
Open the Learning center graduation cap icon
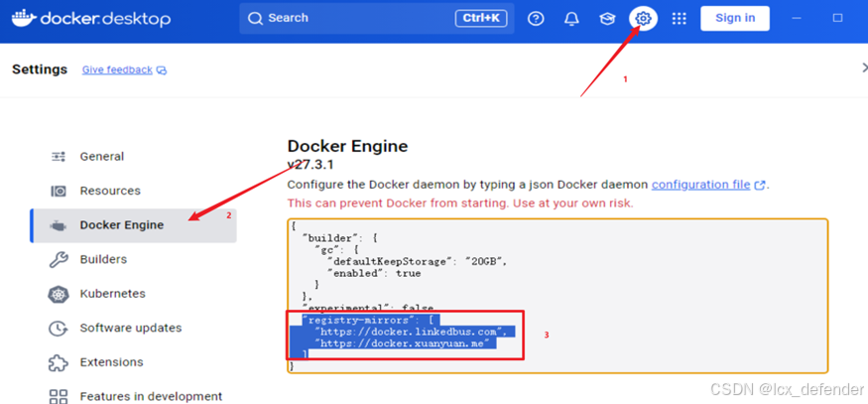coord(607,19)
